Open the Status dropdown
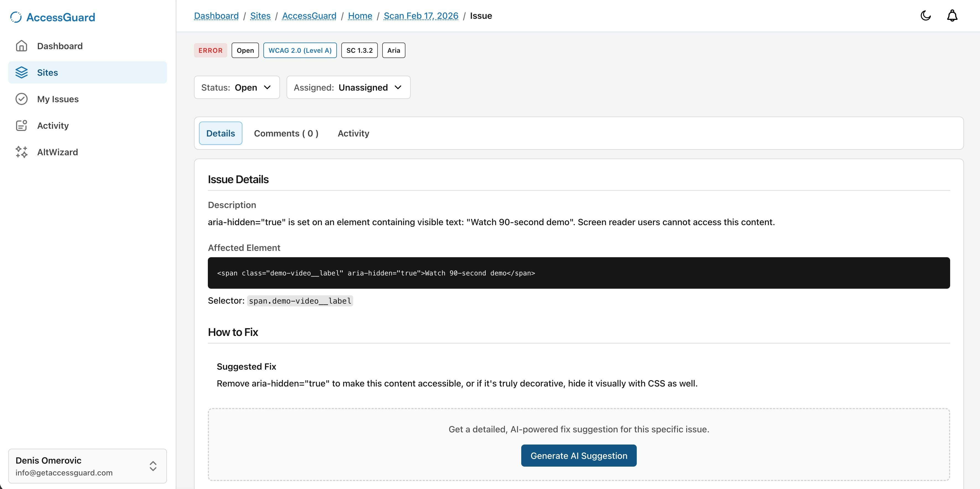The image size is (980, 489). tap(237, 88)
